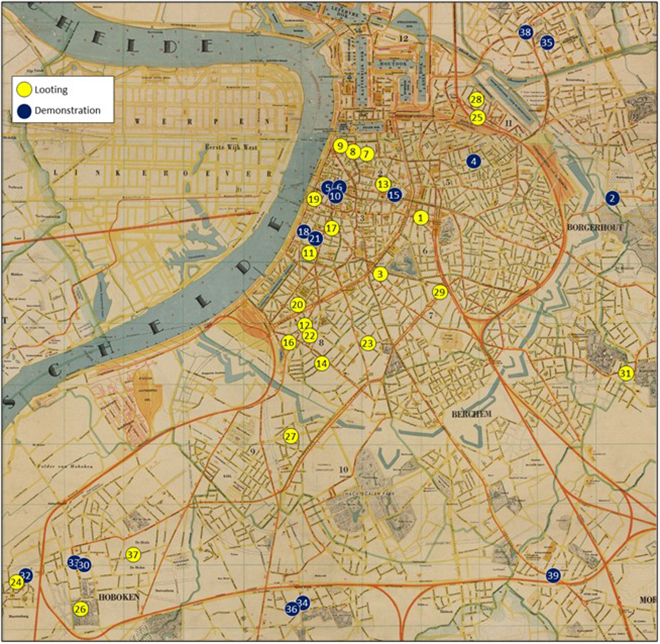The image size is (660, 644).
Task: Click looting marker number 3
Action: pos(380,274)
